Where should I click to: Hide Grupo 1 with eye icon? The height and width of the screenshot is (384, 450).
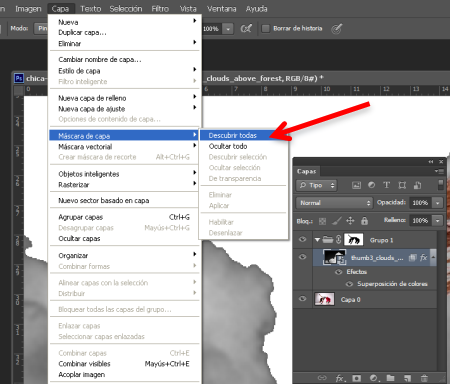pos(302,239)
